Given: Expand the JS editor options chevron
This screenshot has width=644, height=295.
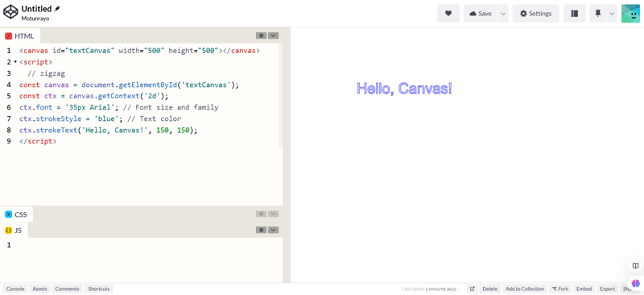Looking at the screenshot, I should click(274, 230).
